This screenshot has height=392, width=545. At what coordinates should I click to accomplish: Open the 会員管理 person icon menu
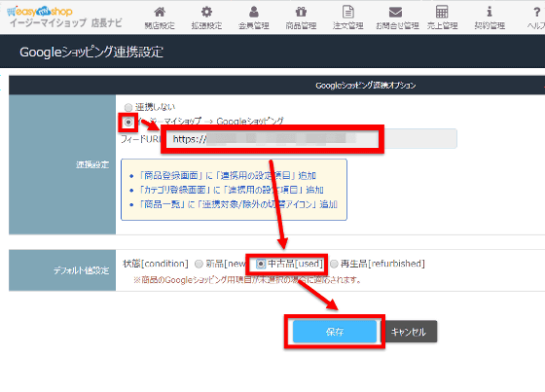click(x=254, y=18)
